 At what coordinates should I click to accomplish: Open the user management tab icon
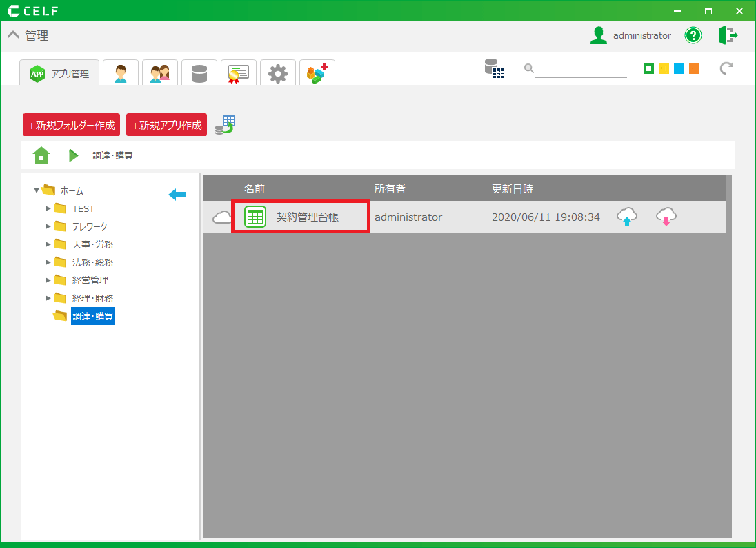[121, 73]
